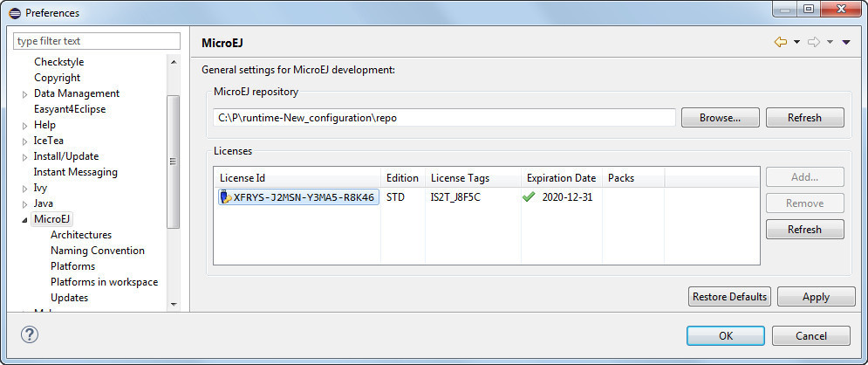The width and height of the screenshot is (868, 365).
Task: Select the MicroEJ preferences entry
Action: (52, 219)
